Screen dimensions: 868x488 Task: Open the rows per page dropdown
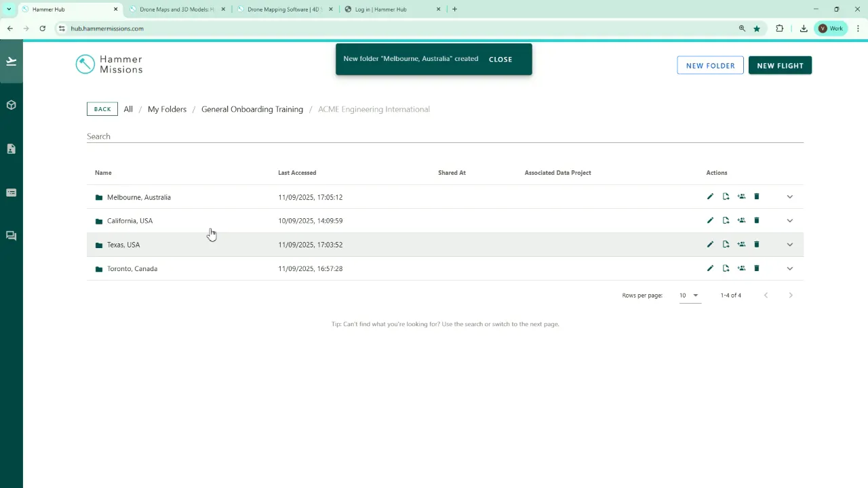tap(688, 295)
